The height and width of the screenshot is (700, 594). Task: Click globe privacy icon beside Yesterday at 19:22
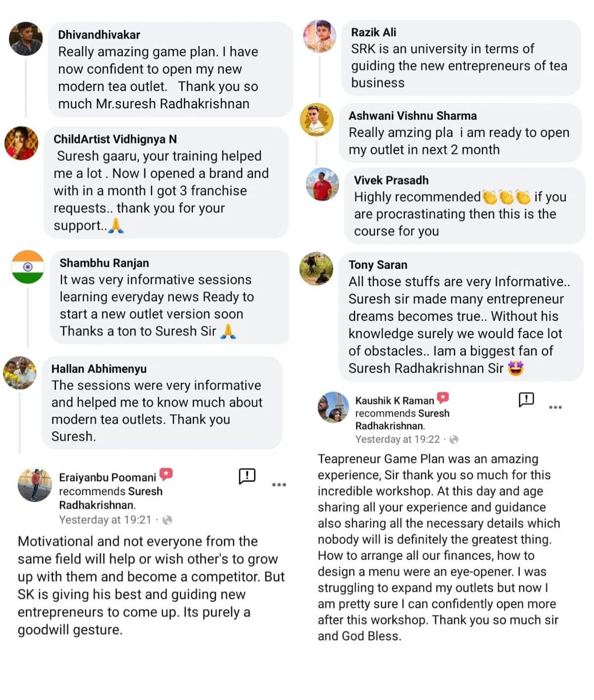[453, 439]
